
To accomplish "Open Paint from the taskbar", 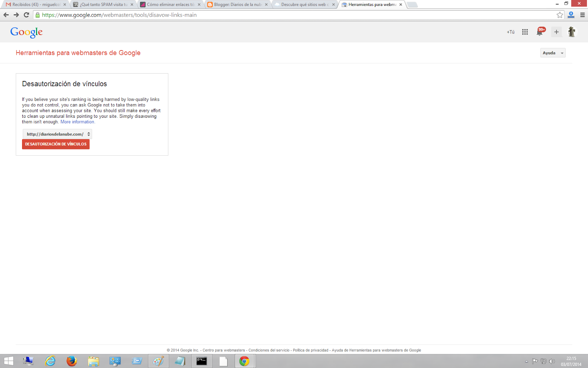I will [x=158, y=361].
